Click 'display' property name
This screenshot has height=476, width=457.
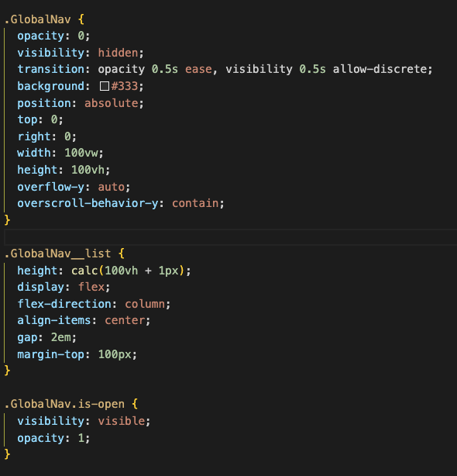40,287
